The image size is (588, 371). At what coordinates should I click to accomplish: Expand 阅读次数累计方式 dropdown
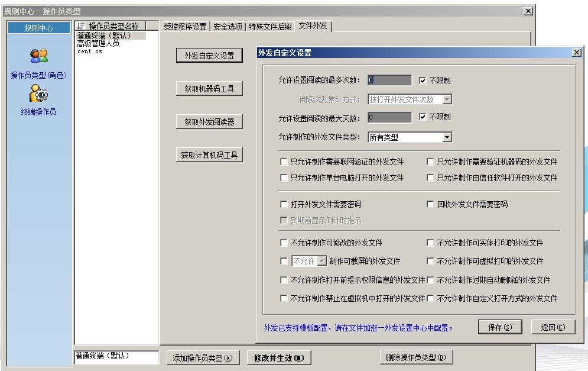click(447, 99)
